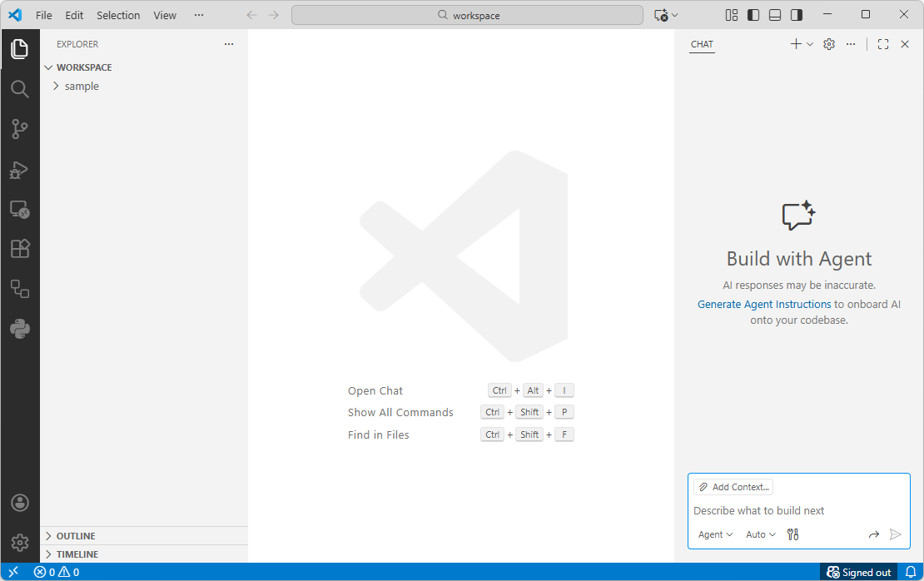Click the delegate arrow icon in chat
Viewport: 924px width, 581px height.
[x=873, y=534]
